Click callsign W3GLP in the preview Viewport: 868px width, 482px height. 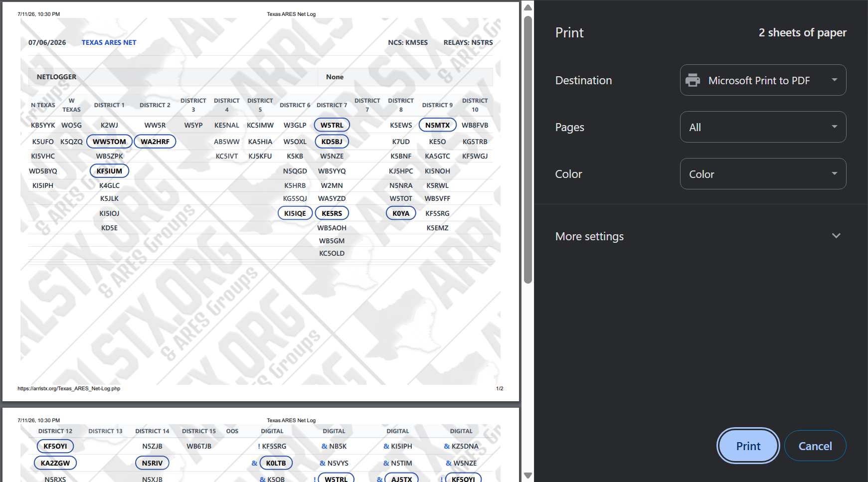tap(295, 125)
